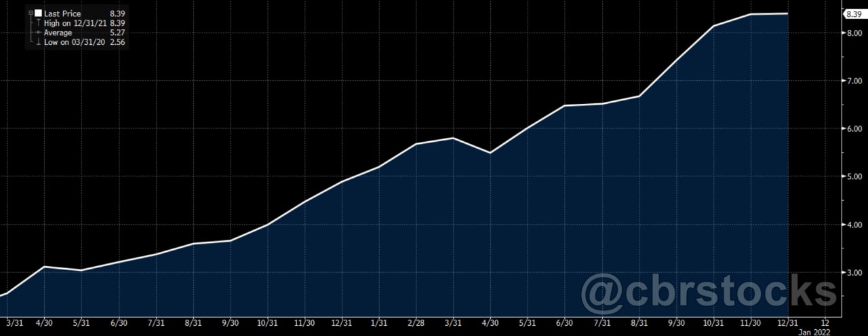This screenshot has width=868, height=336.
Task: Click the 4.00 y-axis label
Action: [x=853, y=225]
